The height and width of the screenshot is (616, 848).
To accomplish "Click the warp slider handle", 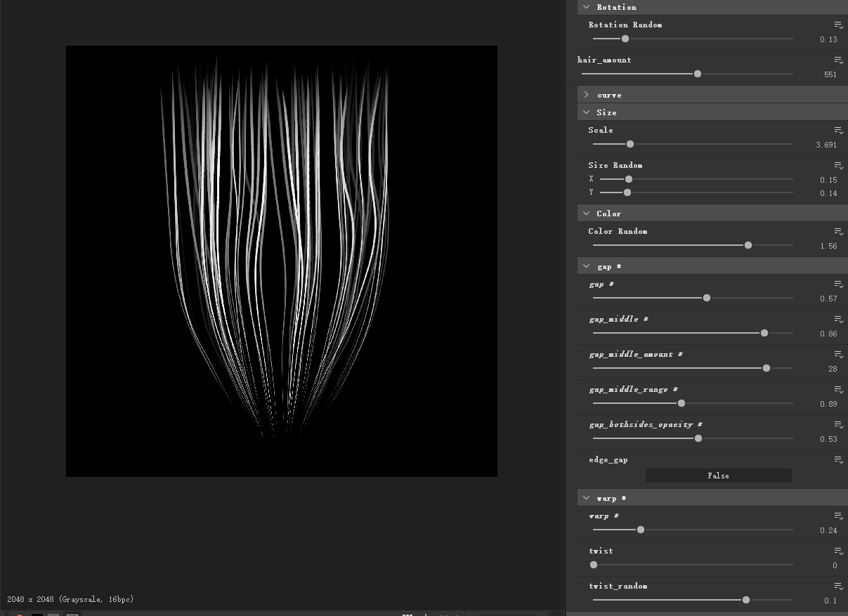I will [641, 530].
